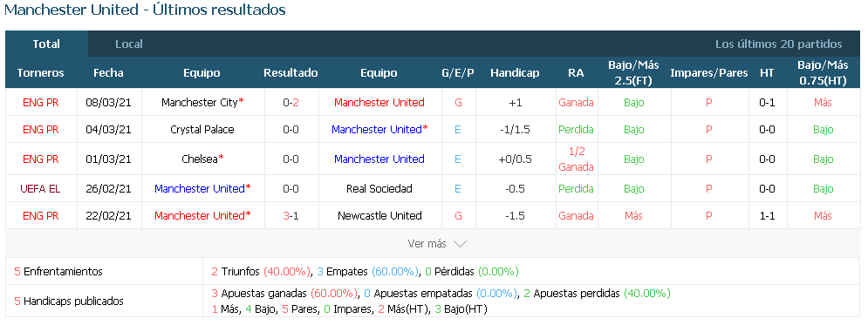Click the 1/2 Ganada RA cell
The width and height of the screenshot is (868, 325).
[576, 159]
